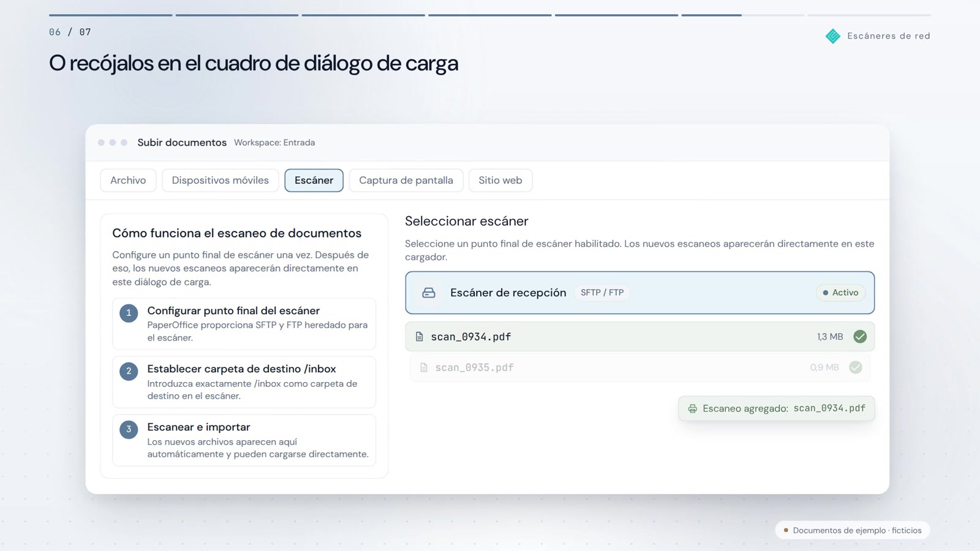
Task: Click step 2 number badge
Action: (129, 371)
